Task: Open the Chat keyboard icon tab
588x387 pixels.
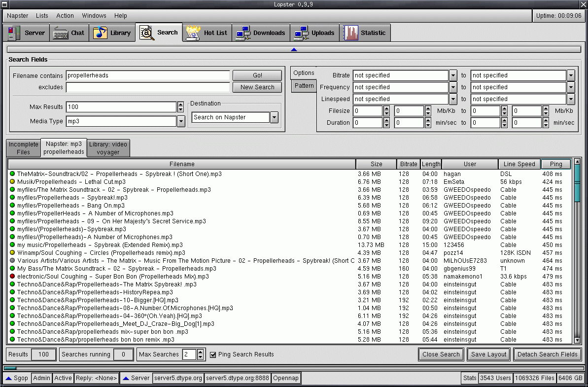Action: [x=61, y=33]
